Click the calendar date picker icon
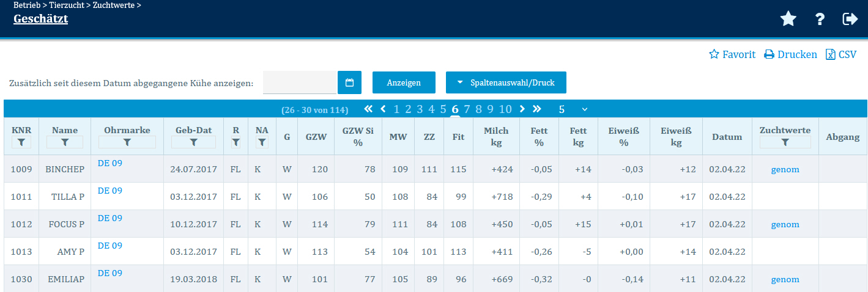Screen dimensions: 868x292 click(x=350, y=82)
